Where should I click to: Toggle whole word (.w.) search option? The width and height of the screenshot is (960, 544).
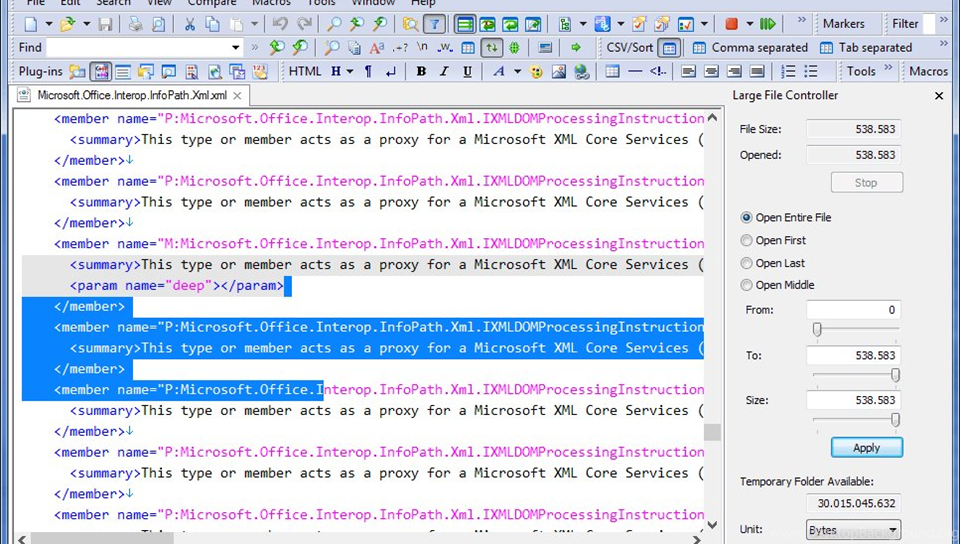[445, 48]
